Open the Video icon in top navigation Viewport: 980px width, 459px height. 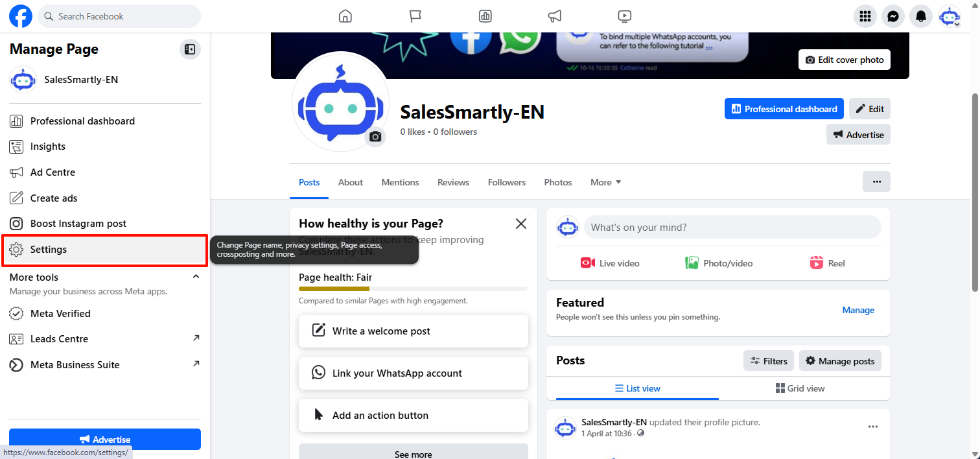pyautogui.click(x=624, y=16)
